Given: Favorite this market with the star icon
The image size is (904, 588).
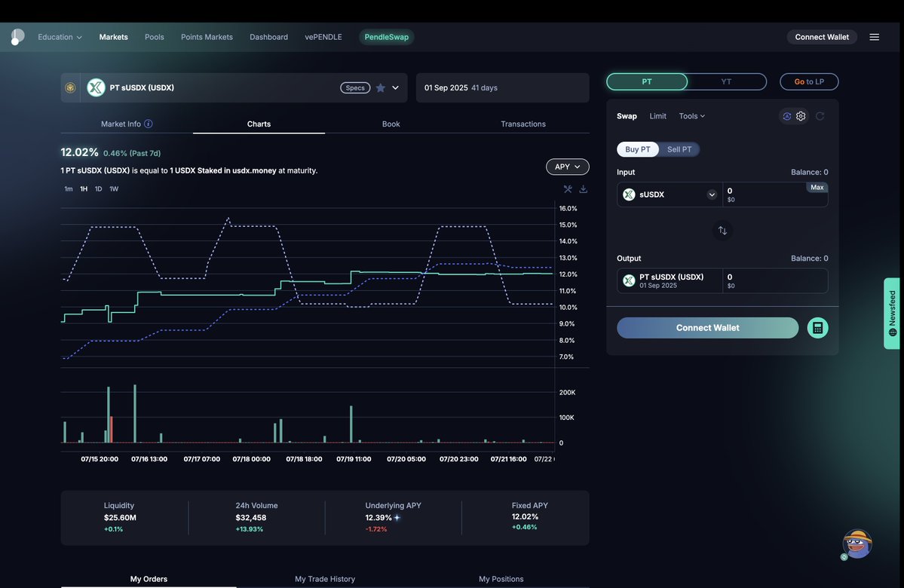Looking at the screenshot, I should pos(381,87).
